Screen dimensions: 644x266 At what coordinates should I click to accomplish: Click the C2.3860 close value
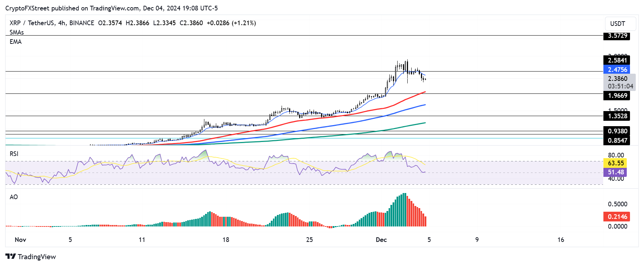(x=191, y=23)
